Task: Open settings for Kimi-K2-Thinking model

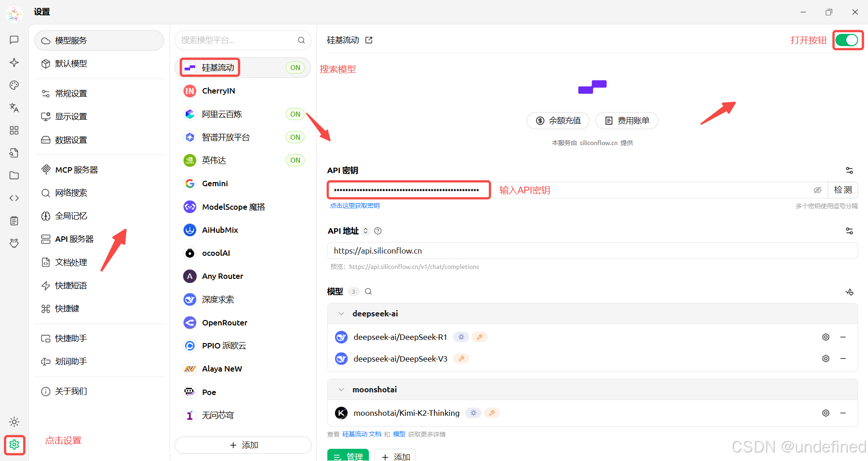Action: [826, 413]
